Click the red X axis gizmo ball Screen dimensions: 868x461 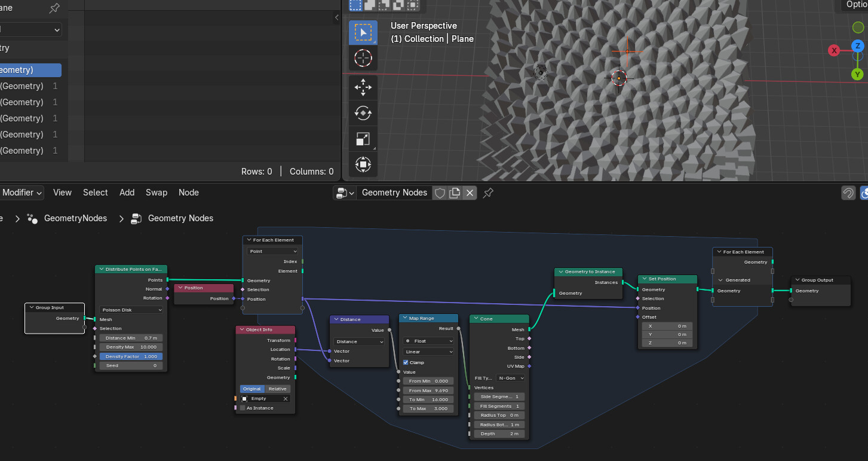click(834, 50)
